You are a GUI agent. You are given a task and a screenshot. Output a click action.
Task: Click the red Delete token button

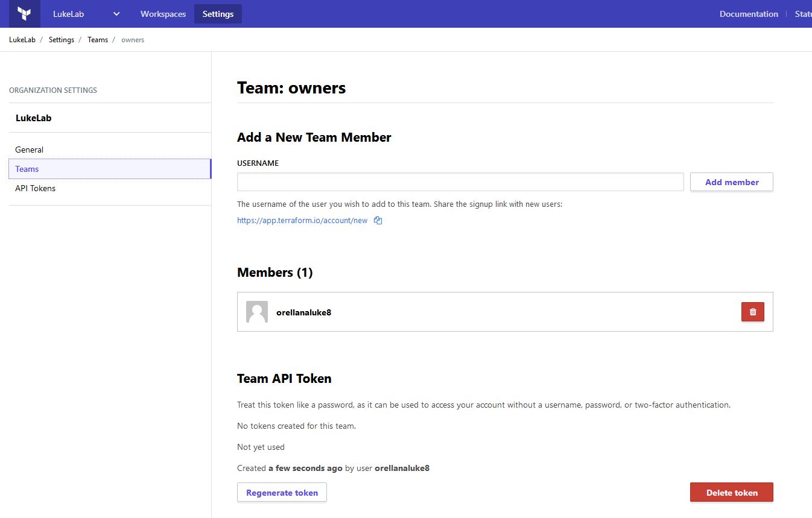coord(732,492)
